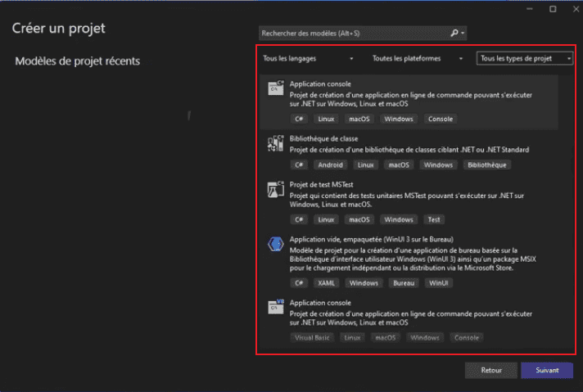This screenshot has height=392, width=583.
Task: Select the WinUI 3 Application vide icon
Action: pos(276,244)
